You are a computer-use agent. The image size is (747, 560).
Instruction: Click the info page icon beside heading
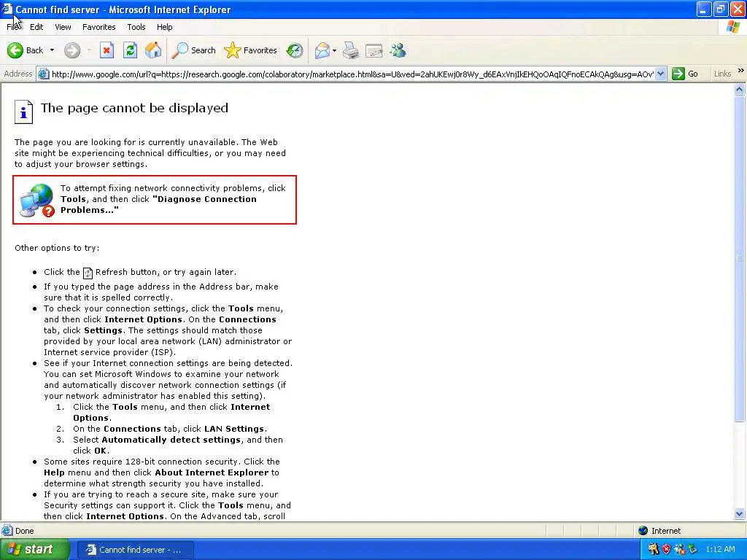pos(23,112)
